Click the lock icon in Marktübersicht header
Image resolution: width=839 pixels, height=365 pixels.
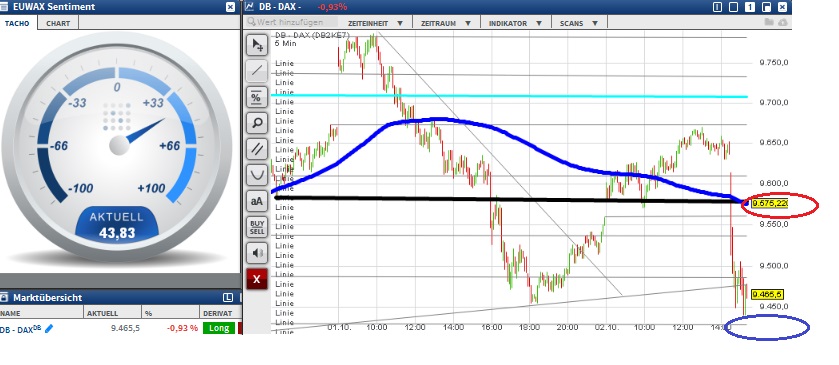(4, 297)
